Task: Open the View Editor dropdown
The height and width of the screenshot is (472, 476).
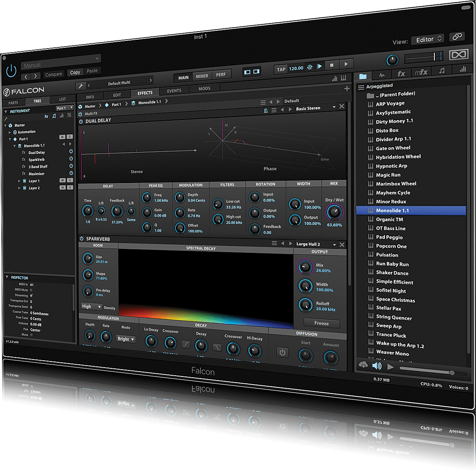Action: (x=428, y=39)
